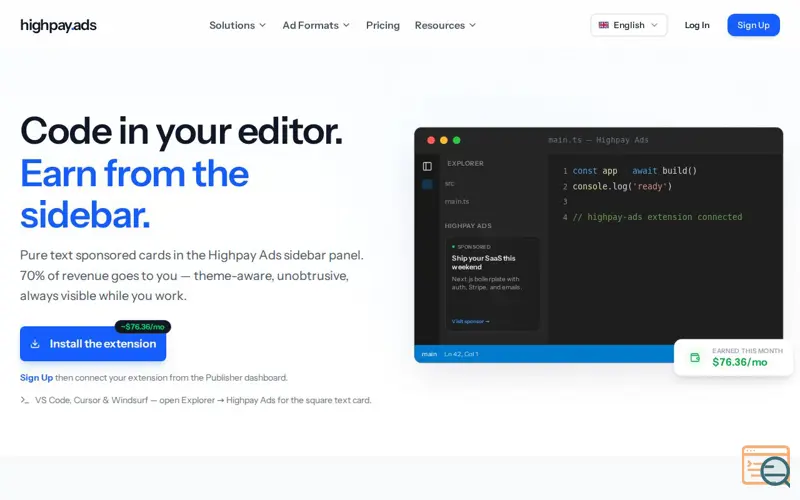Click the highpay.ads logo
Viewport: 800px width, 500px height.
58,25
